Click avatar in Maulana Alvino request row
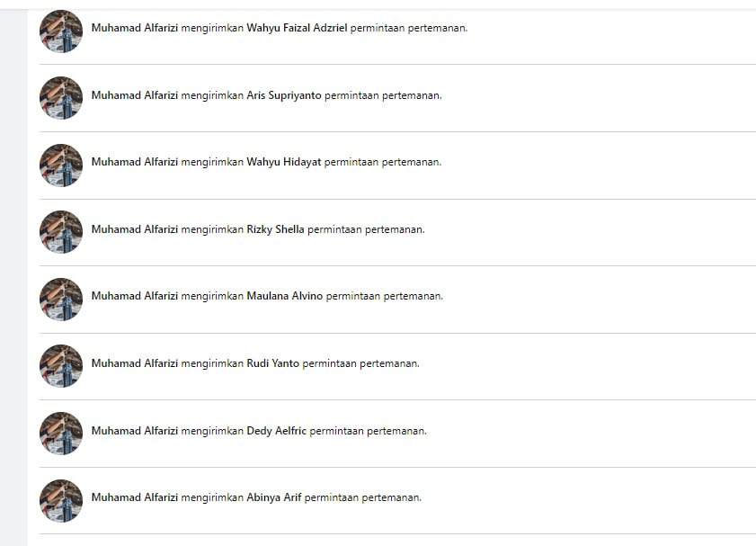 click(61, 300)
